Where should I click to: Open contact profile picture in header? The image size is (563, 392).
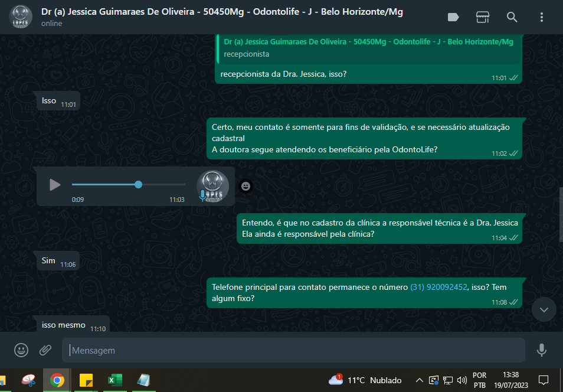pos(21,17)
